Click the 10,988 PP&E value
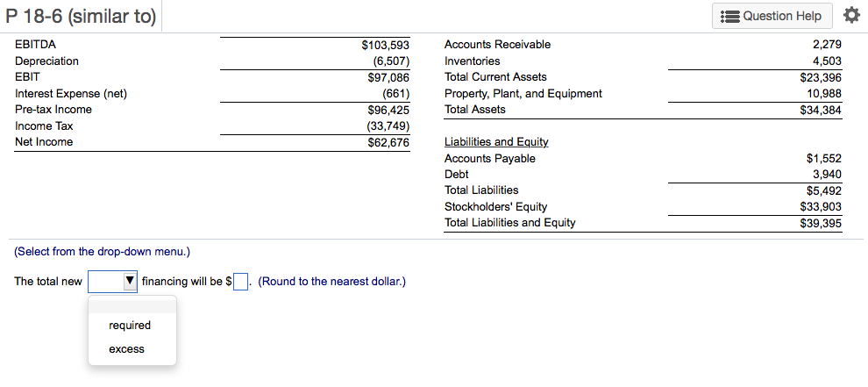Viewport: 868px width, 387px height. click(824, 94)
